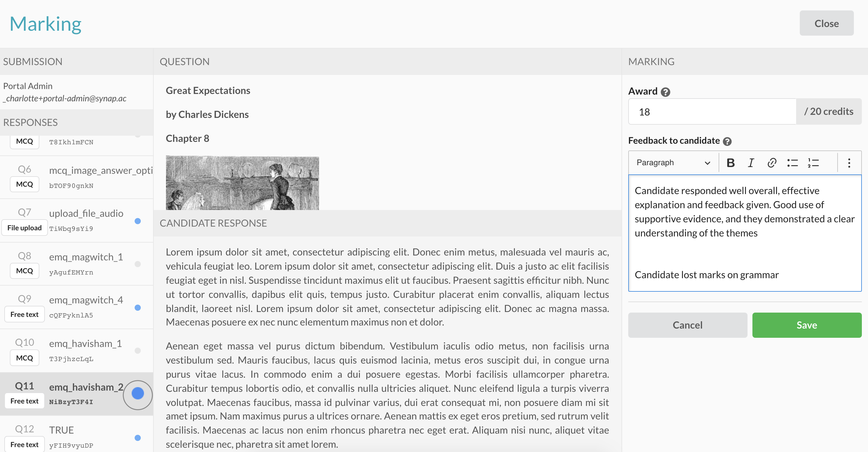Click the response ID cQFPyknlA5
The width and height of the screenshot is (868, 452).
click(71, 316)
